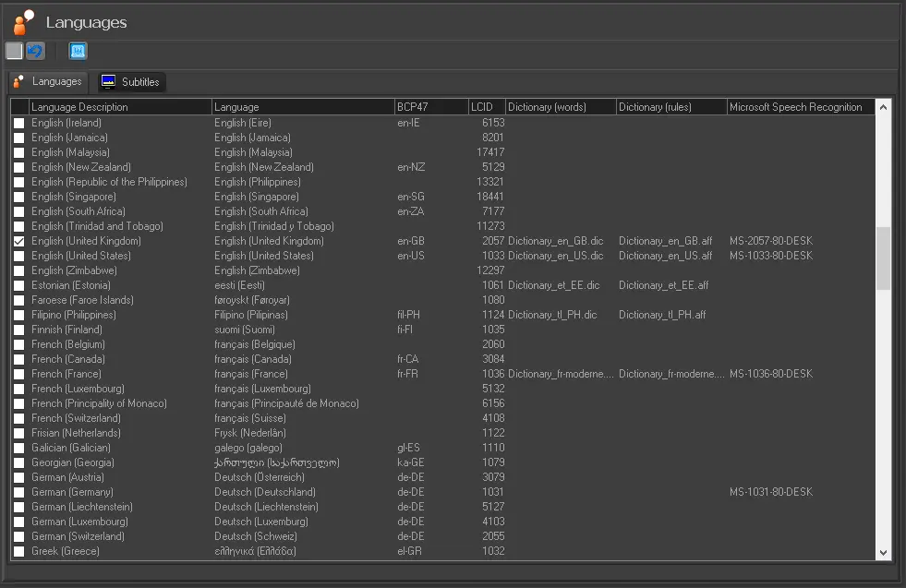Click the blue monitor icon in toolbar
The height and width of the screenshot is (588, 906).
click(78, 51)
